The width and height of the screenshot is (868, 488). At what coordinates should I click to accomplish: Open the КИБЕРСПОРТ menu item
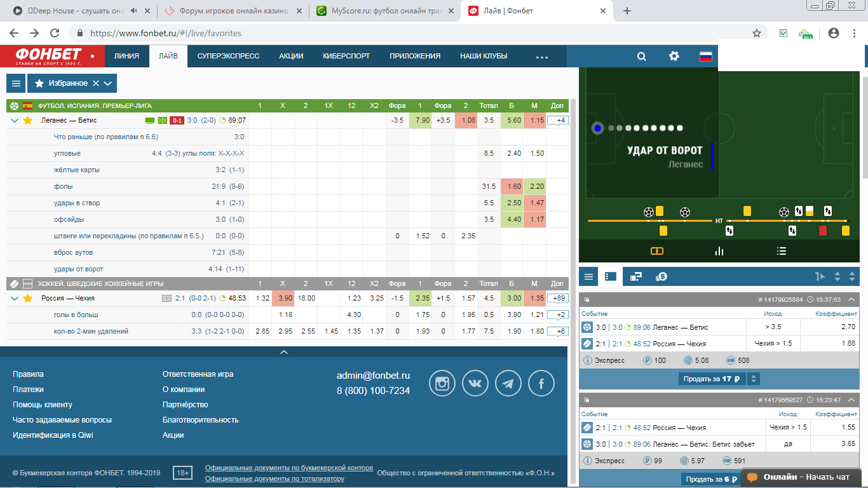point(346,56)
